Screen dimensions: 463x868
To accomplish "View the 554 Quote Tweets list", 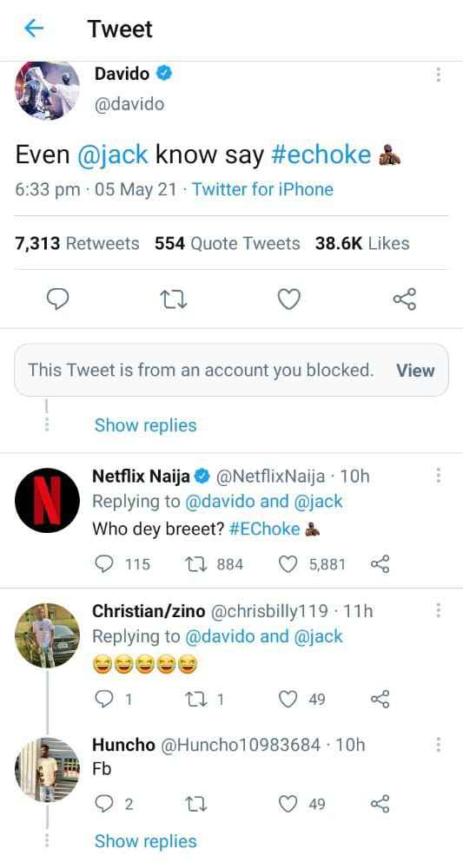I will (228, 244).
